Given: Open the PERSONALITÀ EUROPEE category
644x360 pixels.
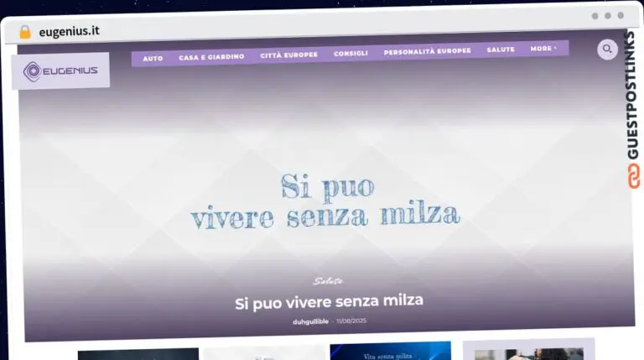Looking at the screenshot, I should coord(427,51).
